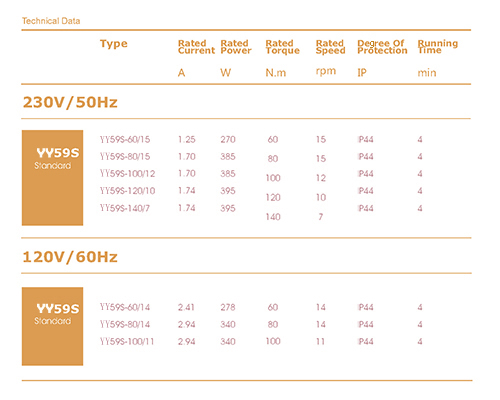This screenshot has height=400, width=500.
Task: Click the Running Time column header
Action: click(x=438, y=47)
